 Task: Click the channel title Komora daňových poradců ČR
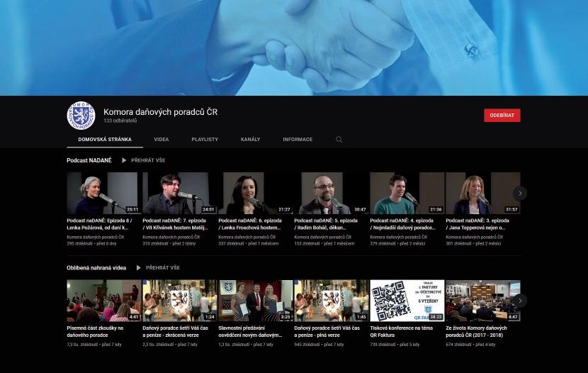click(x=161, y=112)
